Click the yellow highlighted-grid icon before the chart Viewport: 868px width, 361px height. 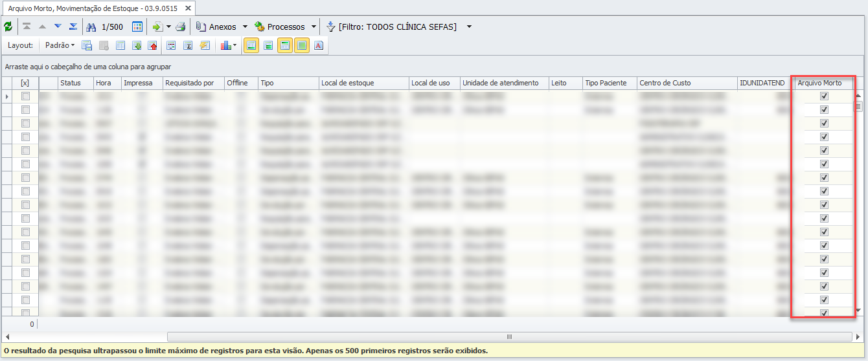[205, 45]
